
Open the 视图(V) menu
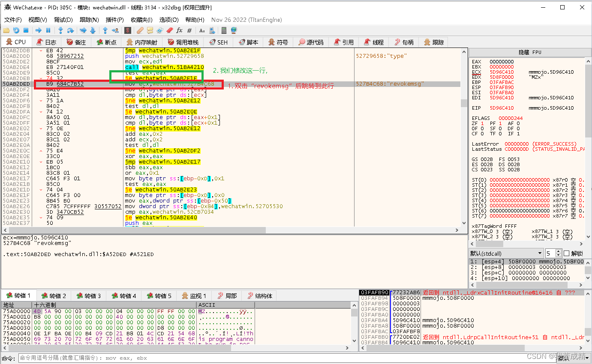[x=38, y=20]
